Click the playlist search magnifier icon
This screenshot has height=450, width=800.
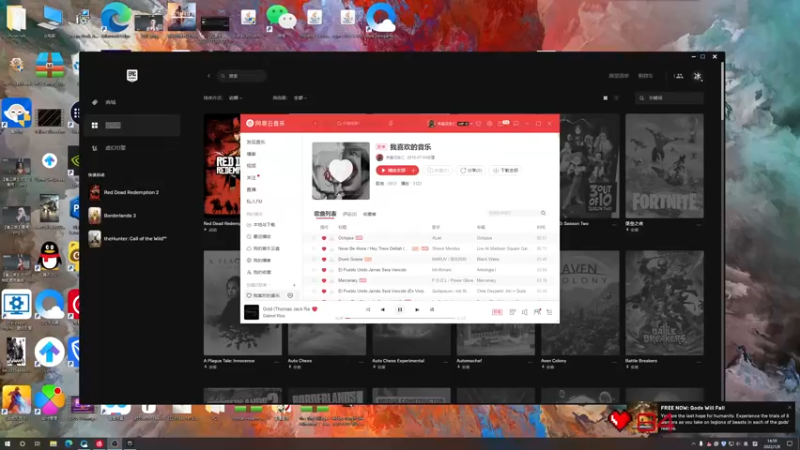click(x=543, y=213)
